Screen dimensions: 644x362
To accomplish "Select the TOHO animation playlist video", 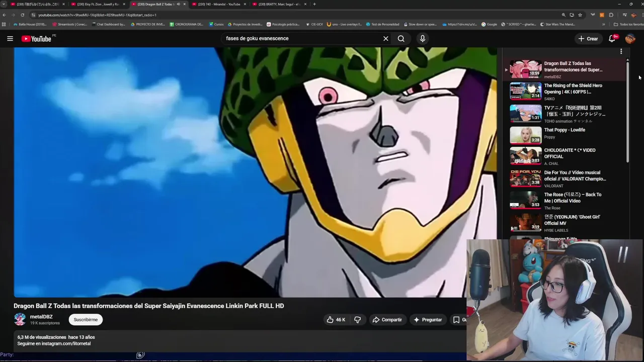I will (563, 114).
